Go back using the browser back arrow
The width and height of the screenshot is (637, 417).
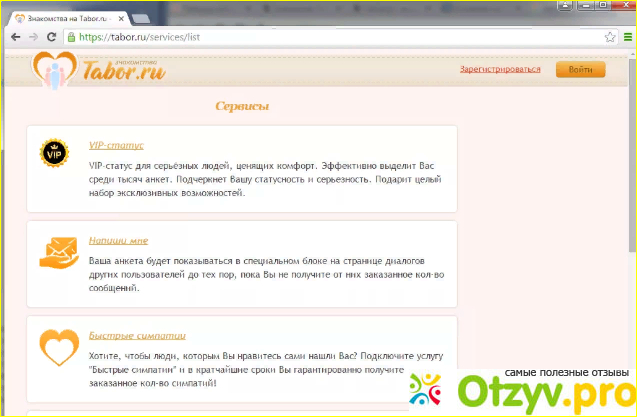coord(13,37)
